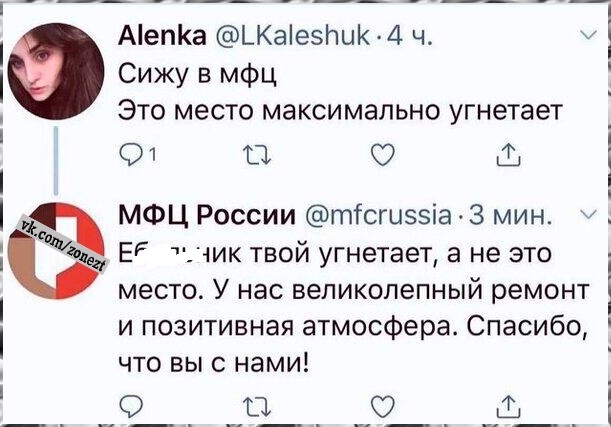Reply to МФЦ России tweet
Image resolution: width=611 pixels, height=427 pixels.
[x=131, y=406]
